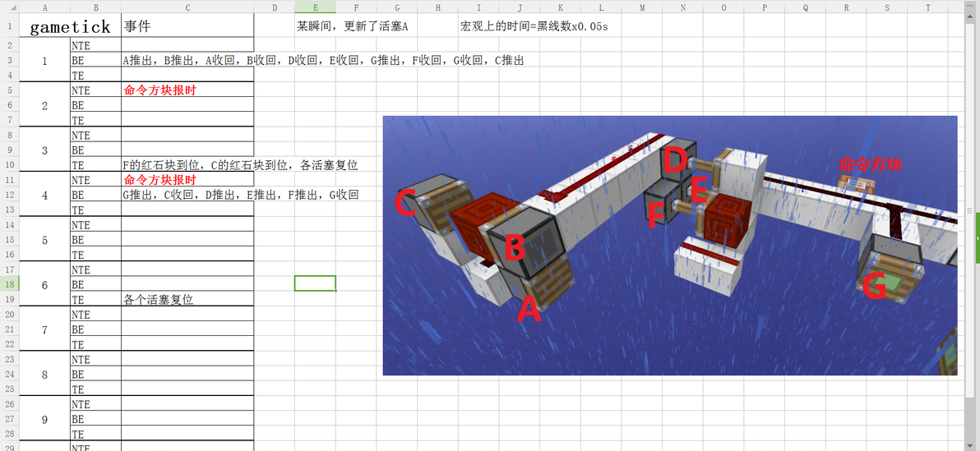Select row 27 header

tap(9, 419)
